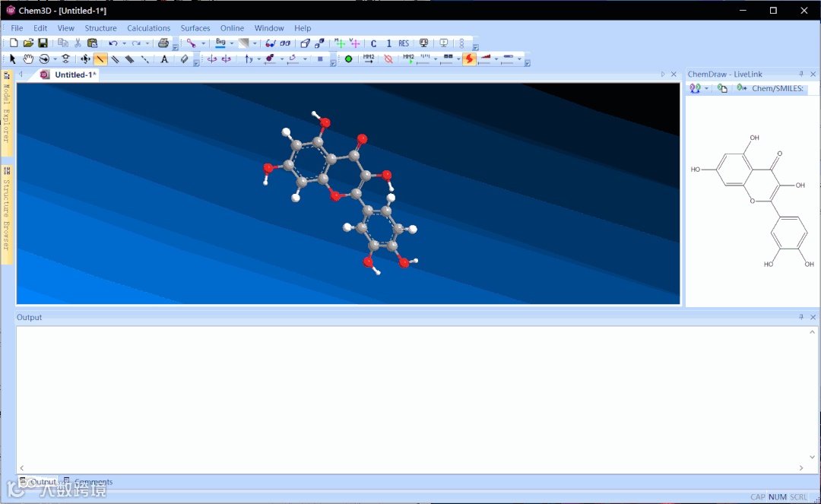This screenshot has height=504, width=821.
Task: Toggle auto-hide pin on LiveLink panel
Action: point(801,74)
